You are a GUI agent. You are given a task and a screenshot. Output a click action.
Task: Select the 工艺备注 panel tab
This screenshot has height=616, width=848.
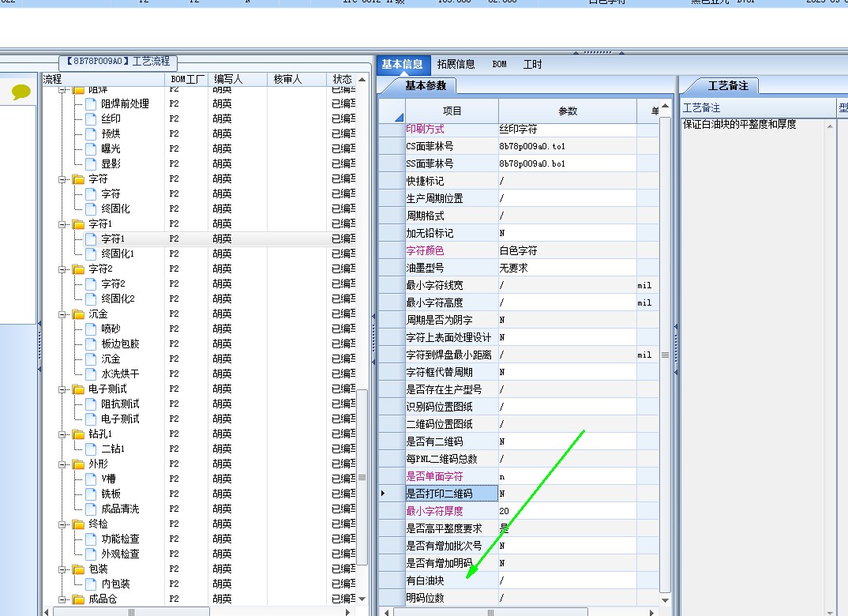tap(728, 86)
